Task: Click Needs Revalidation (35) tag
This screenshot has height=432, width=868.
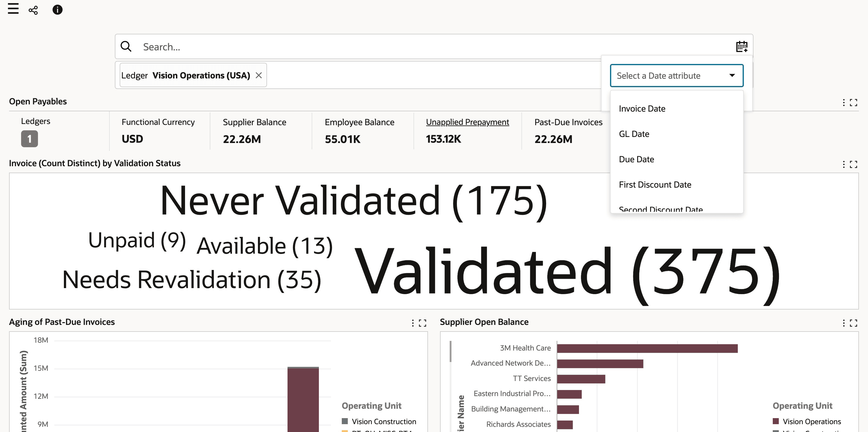Action: pyautogui.click(x=192, y=280)
